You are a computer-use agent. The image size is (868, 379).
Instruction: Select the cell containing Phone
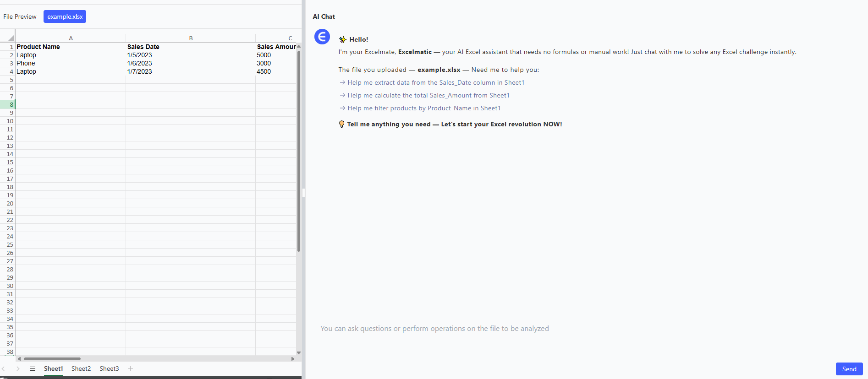(x=71, y=63)
